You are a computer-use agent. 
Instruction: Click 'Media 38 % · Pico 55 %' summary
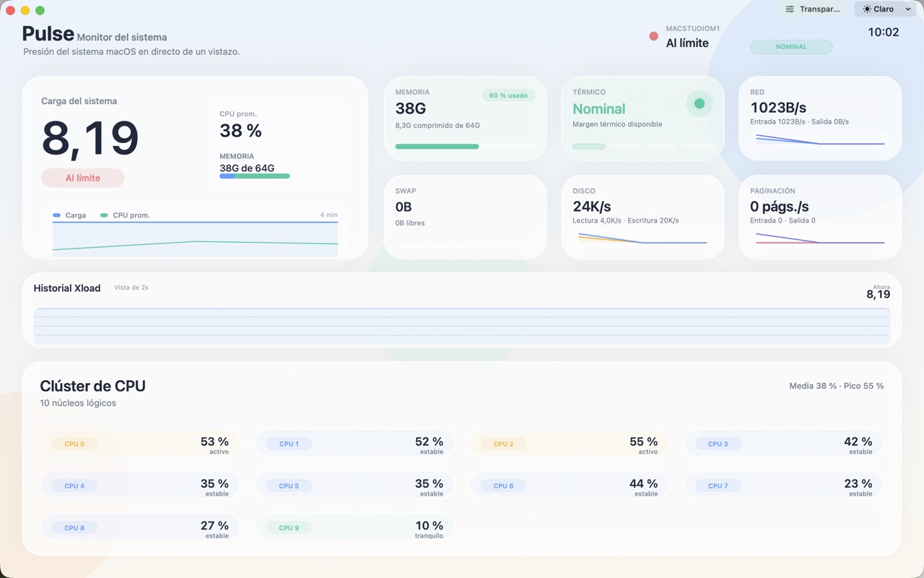point(836,386)
